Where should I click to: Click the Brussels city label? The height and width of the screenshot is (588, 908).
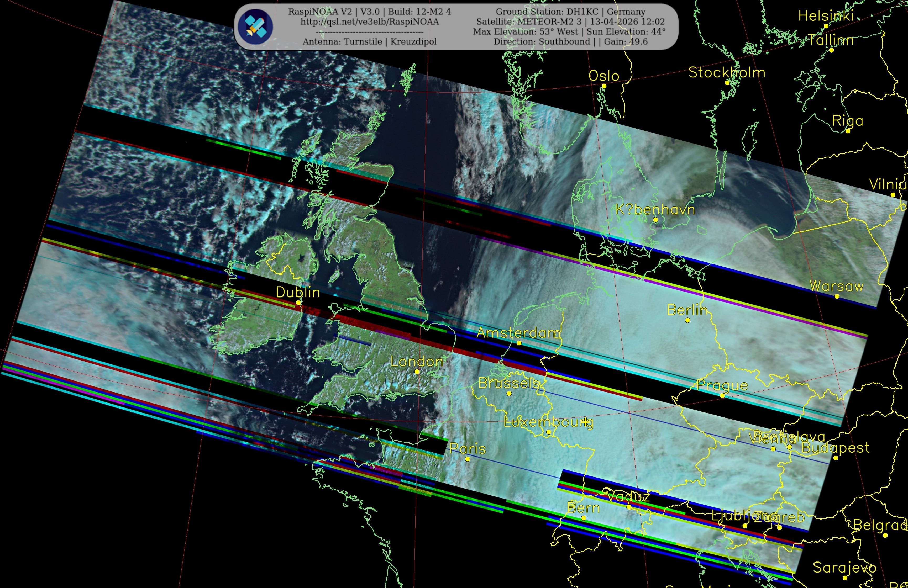click(x=509, y=383)
